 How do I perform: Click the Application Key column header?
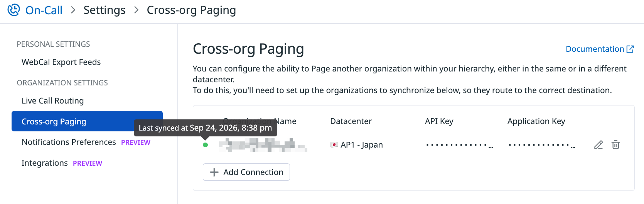[536, 121]
